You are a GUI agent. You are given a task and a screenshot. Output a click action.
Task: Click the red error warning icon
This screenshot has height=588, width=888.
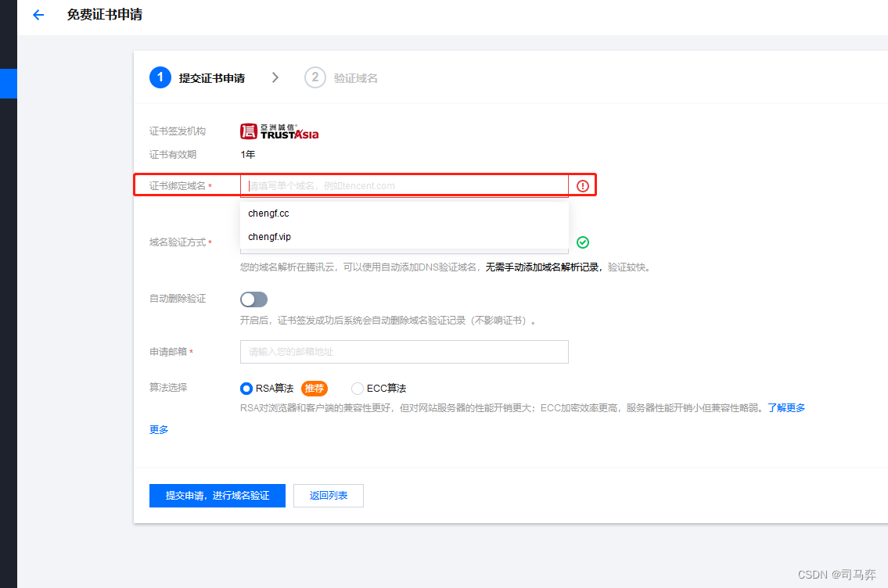point(583,185)
